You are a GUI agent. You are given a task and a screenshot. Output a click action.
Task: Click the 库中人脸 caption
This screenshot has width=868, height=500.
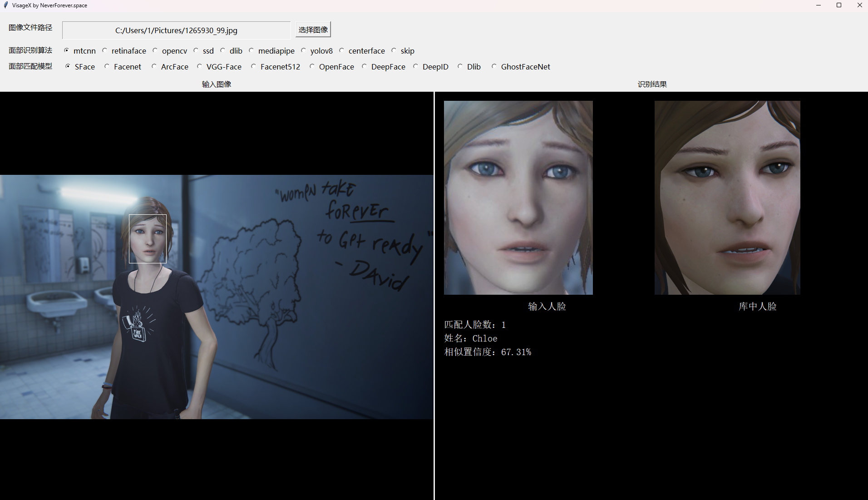point(757,307)
